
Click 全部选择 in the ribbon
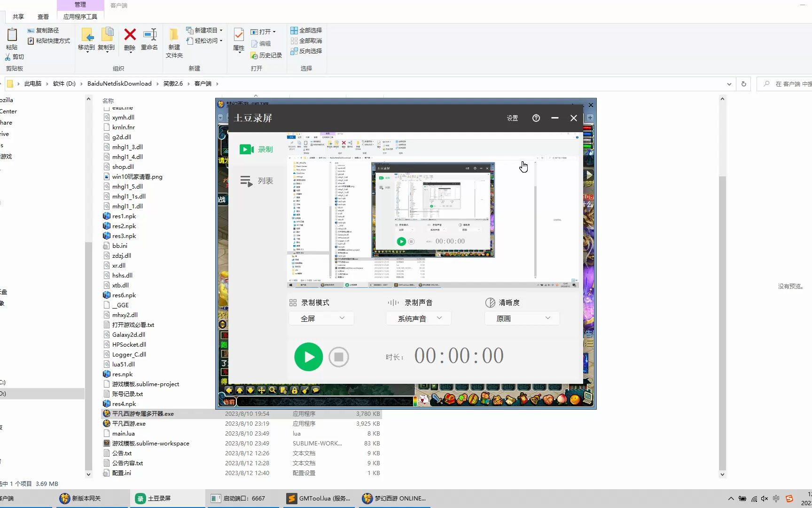306,30
